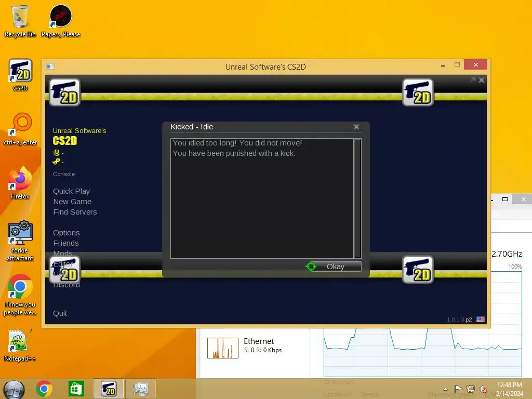Click the Steam account icon

[56, 161]
